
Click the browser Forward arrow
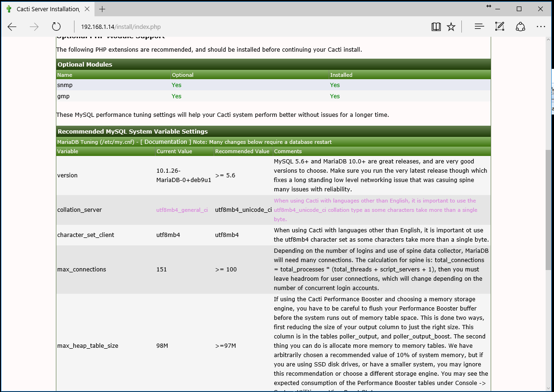[34, 27]
